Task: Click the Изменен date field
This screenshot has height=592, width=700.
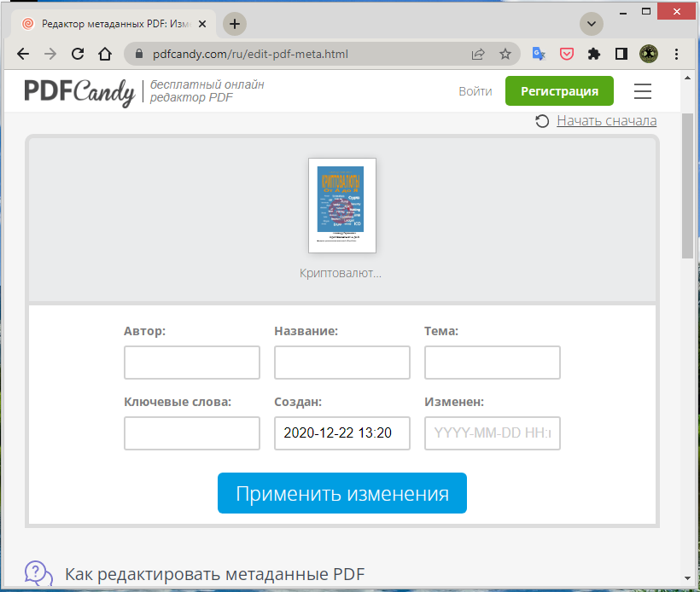Action: (x=493, y=433)
